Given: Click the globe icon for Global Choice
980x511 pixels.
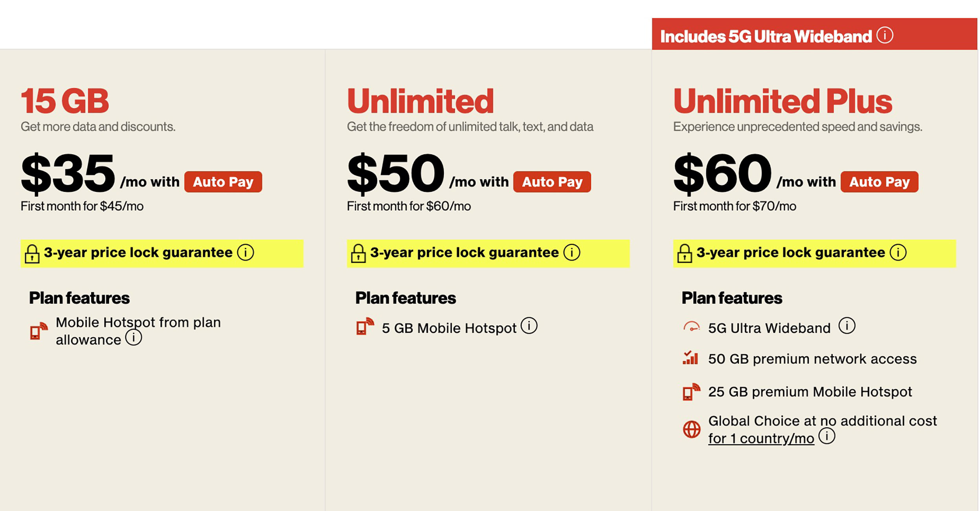Looking at the screenshot, I should click(x=691, y=429).
